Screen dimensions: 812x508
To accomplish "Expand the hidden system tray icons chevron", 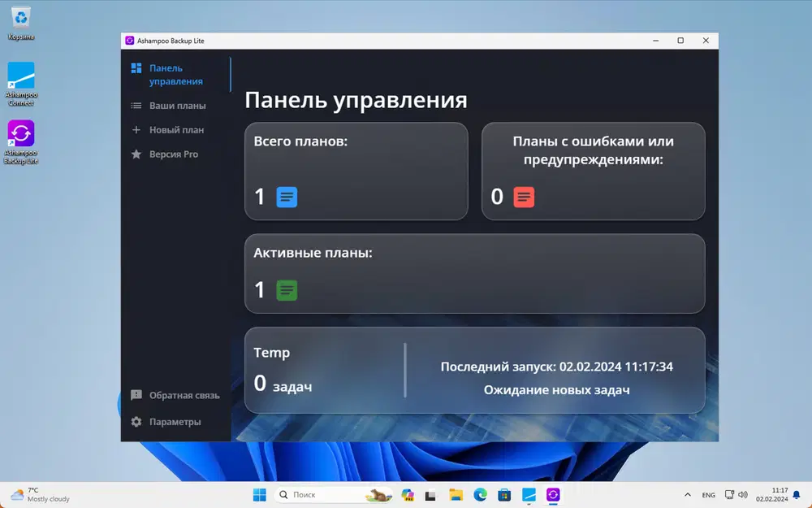I will (x=688, y=495).
